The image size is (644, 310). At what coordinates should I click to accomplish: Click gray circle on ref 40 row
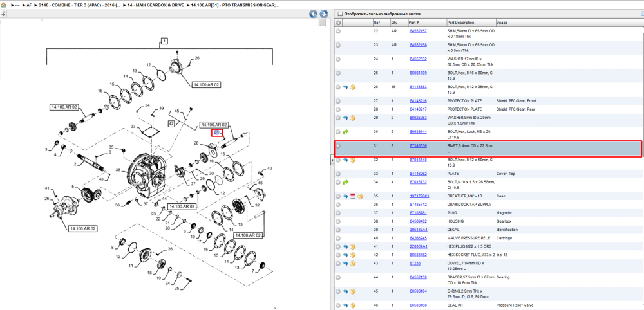tap(338, 238)
